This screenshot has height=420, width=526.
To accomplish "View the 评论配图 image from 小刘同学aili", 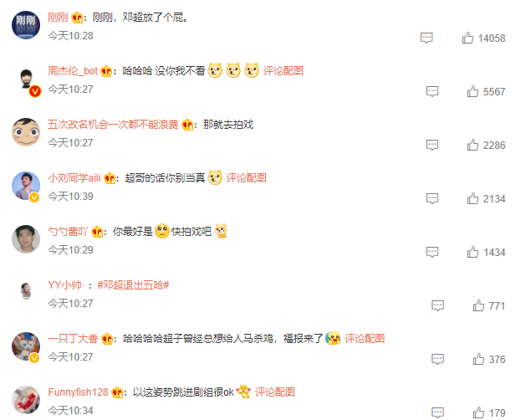I will (x=246, y=178).
